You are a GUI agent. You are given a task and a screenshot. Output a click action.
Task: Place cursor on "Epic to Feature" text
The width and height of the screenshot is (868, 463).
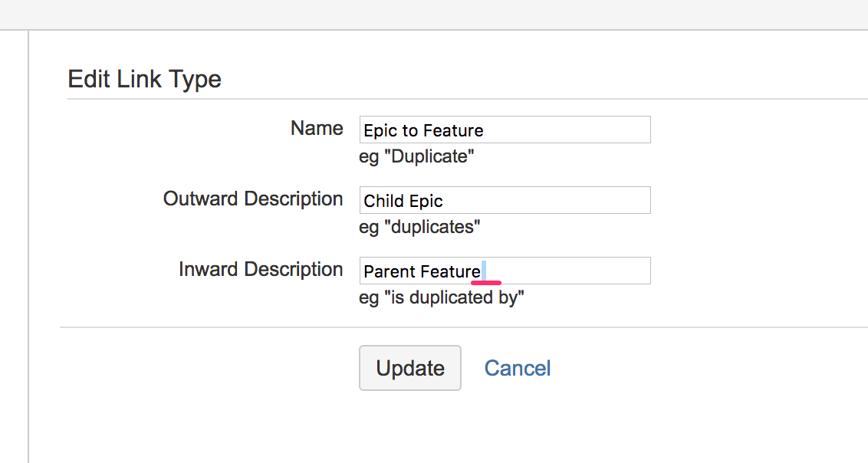point(423,130)
